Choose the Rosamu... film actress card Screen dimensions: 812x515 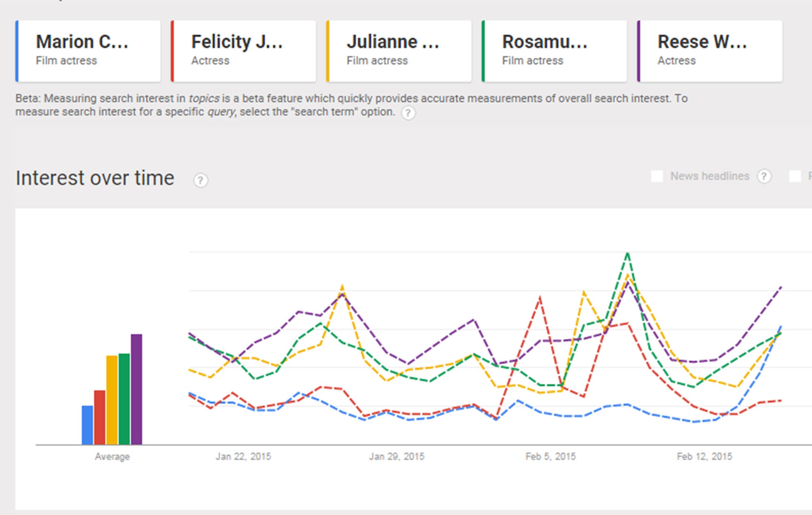point(554,51)
